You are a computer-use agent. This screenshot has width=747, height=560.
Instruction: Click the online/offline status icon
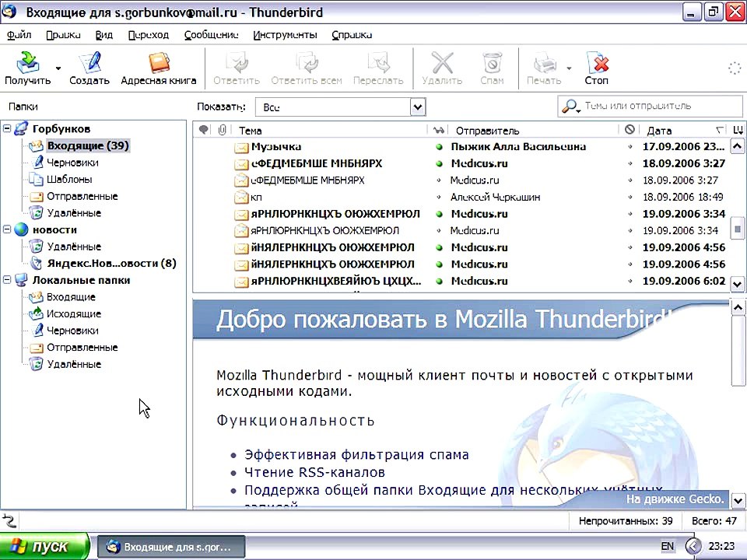pos(9,521)
